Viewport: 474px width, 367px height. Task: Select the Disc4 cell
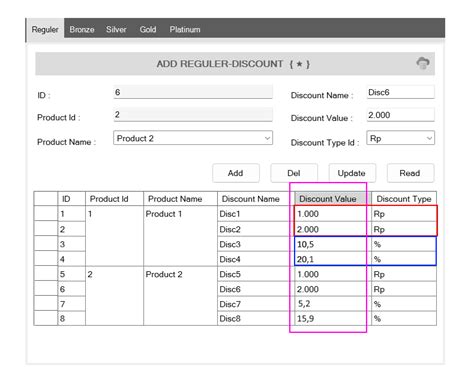click(x=256, y=259)
